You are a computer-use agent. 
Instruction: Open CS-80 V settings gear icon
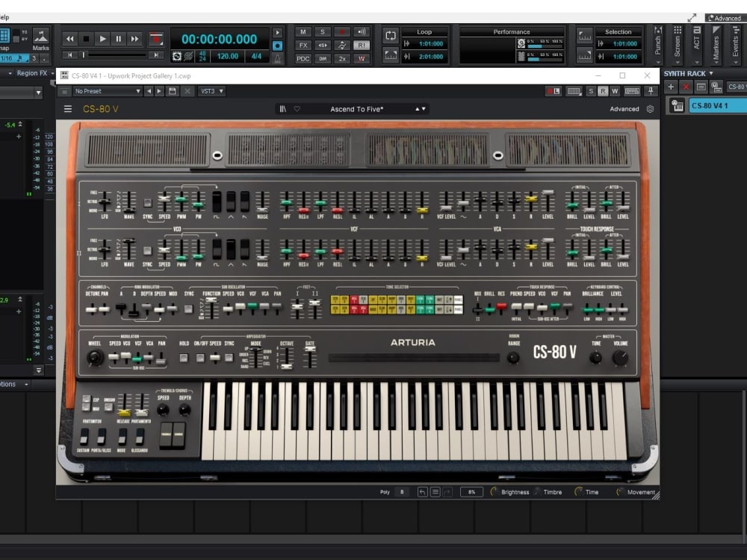pos(650,109)
